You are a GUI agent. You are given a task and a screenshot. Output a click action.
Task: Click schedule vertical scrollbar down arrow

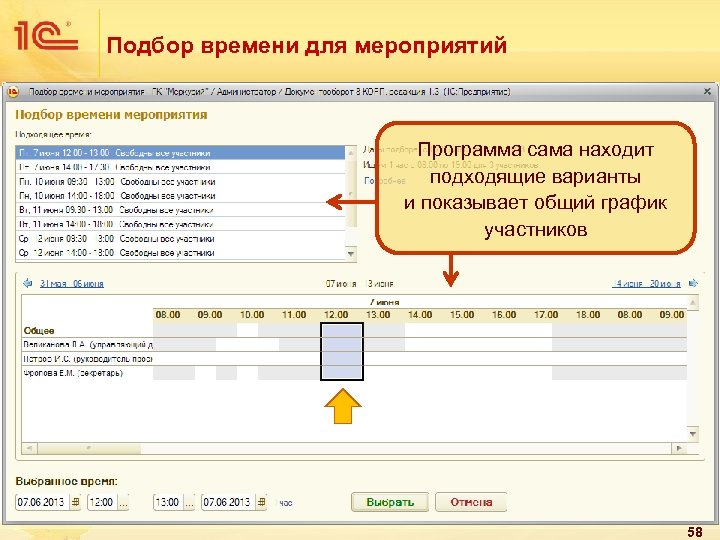(x=693, y=433)
